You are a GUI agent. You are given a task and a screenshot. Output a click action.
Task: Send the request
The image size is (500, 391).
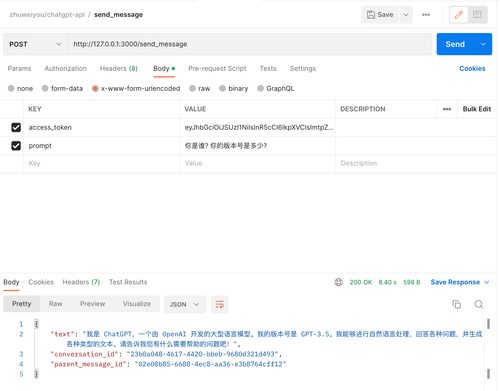[455, 44]
